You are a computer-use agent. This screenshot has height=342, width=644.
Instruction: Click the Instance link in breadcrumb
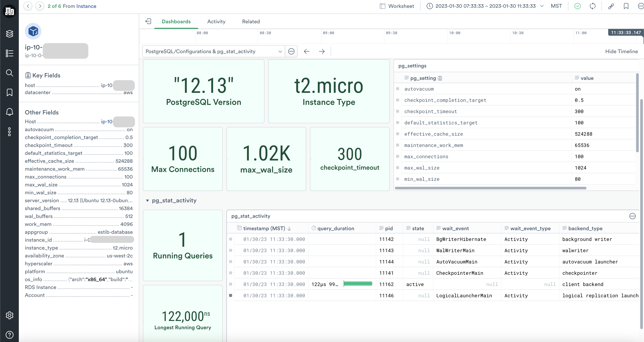[86, 6]
